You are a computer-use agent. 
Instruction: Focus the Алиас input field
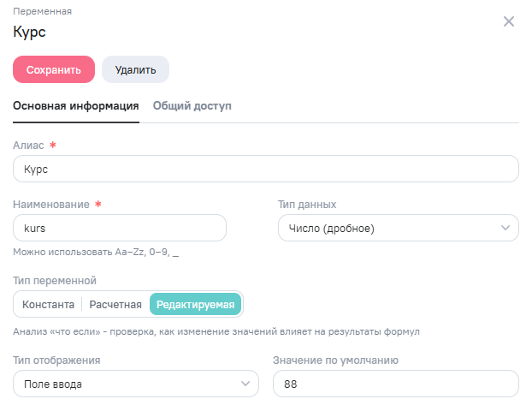266,169
